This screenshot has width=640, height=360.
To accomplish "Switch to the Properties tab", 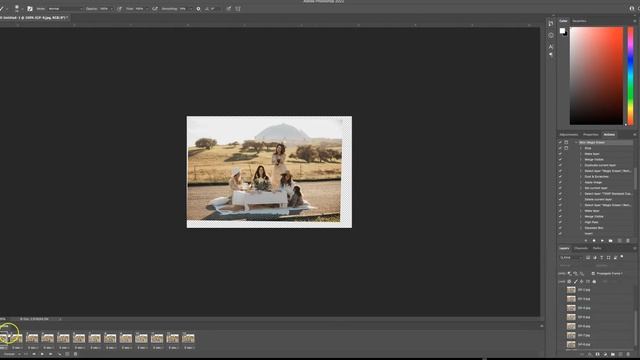I will pos(590,134).
